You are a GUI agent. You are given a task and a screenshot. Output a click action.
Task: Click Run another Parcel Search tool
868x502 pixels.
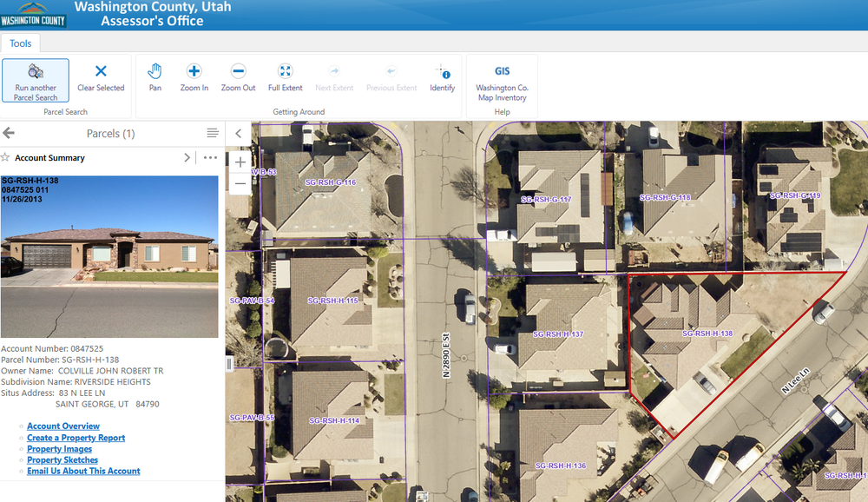(36, 81)
